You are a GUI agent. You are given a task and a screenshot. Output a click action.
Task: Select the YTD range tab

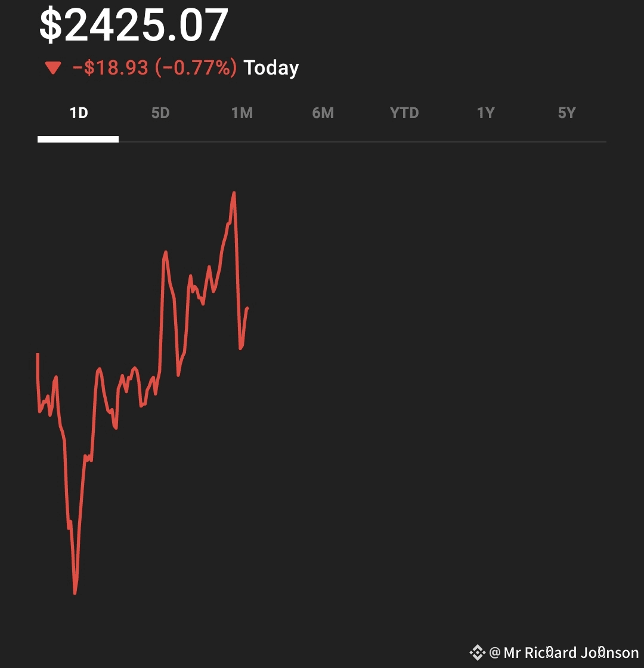click(404, 113)
